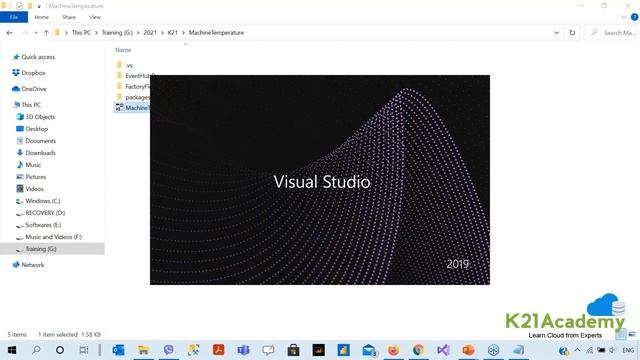Show hidden system tray icons

pyautogui.click(x=577, y=350)
